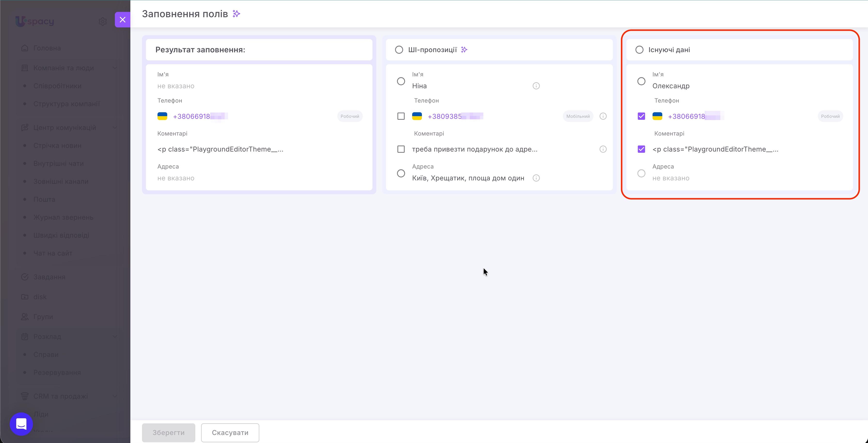Click the AI sparkle icon beside Заповнення полів

pyautogui.click(x=237, y=14)
